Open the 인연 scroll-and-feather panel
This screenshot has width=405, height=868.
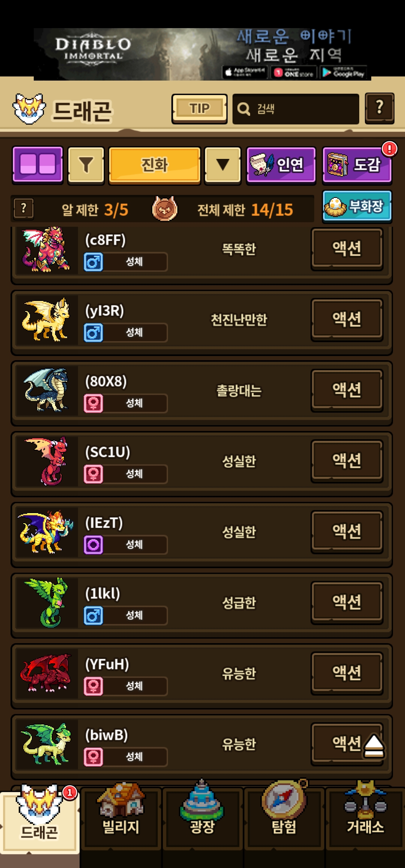pyautogui.click(x=281, y=165)
